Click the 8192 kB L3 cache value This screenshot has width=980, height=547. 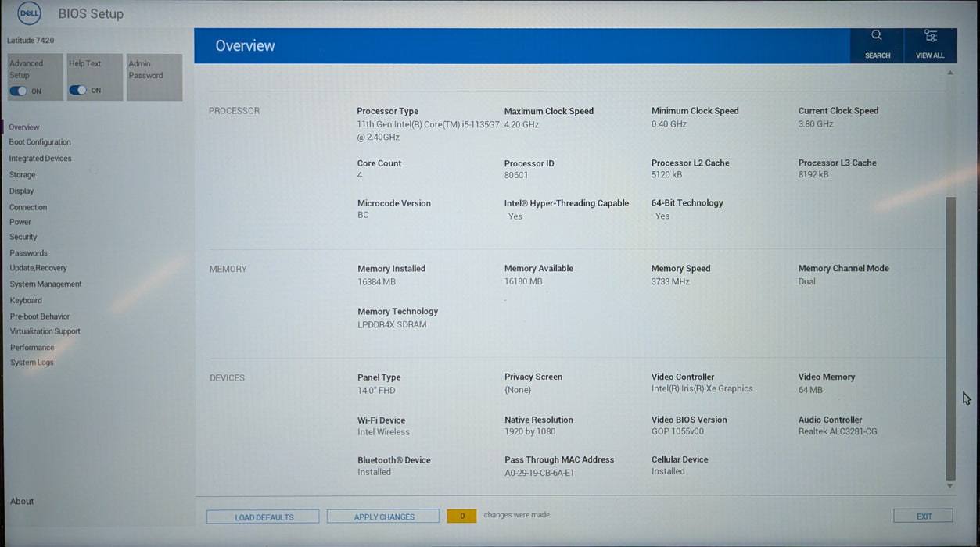813,175
